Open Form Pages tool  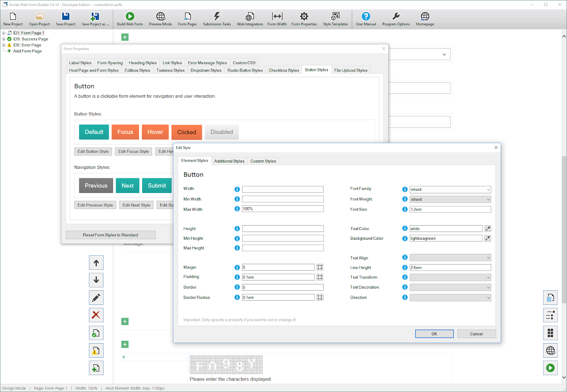187,19
